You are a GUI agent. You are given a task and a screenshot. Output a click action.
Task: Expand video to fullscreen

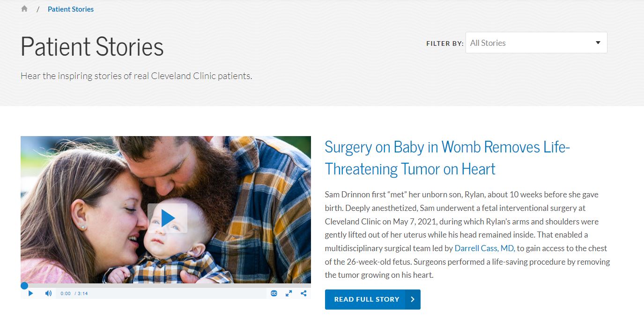coord(289,293)
